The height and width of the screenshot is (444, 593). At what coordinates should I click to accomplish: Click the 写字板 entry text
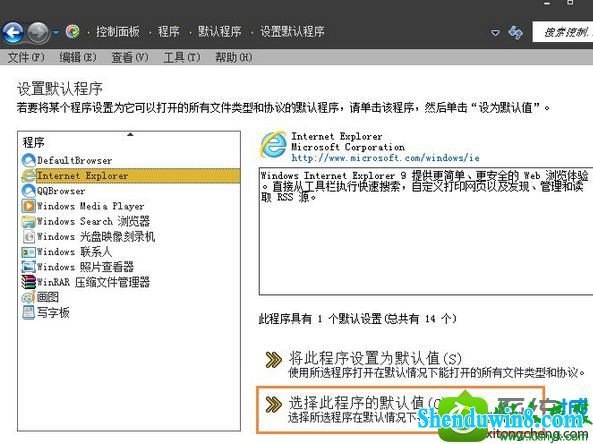click(x=53, y=312)
